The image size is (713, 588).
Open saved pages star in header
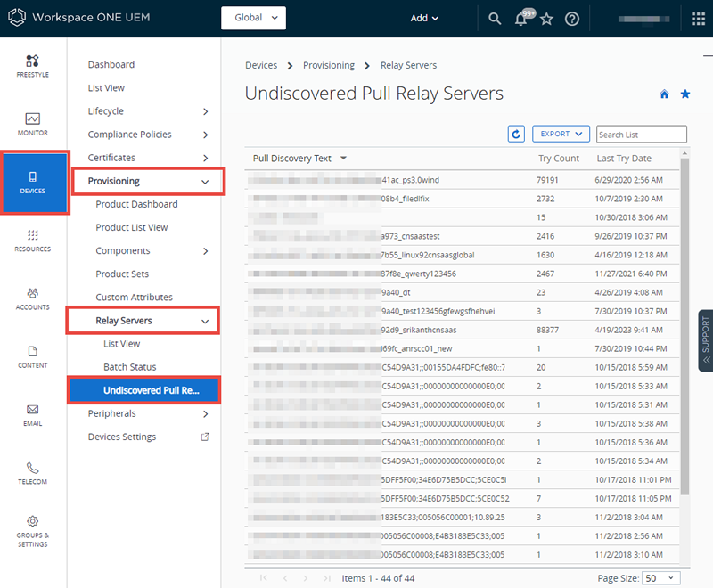pyautogui.click(x=546, y=19)
